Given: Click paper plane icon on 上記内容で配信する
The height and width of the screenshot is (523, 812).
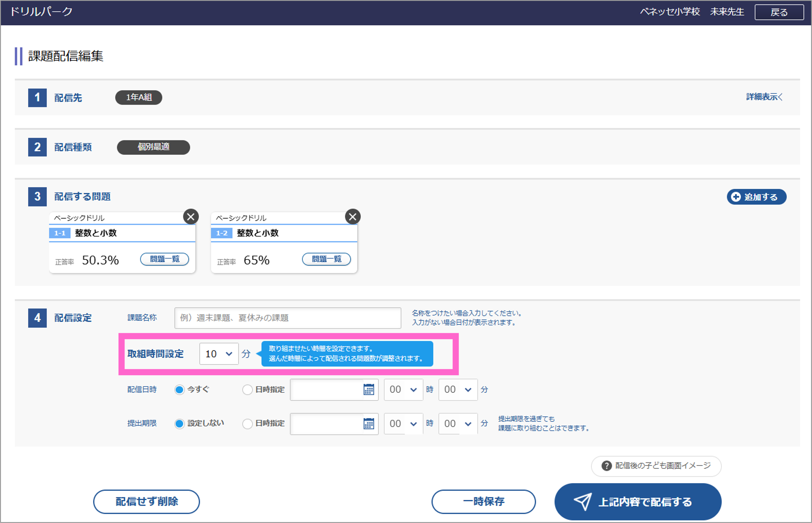Looking at the screenshot, I should tap(583, 502).
